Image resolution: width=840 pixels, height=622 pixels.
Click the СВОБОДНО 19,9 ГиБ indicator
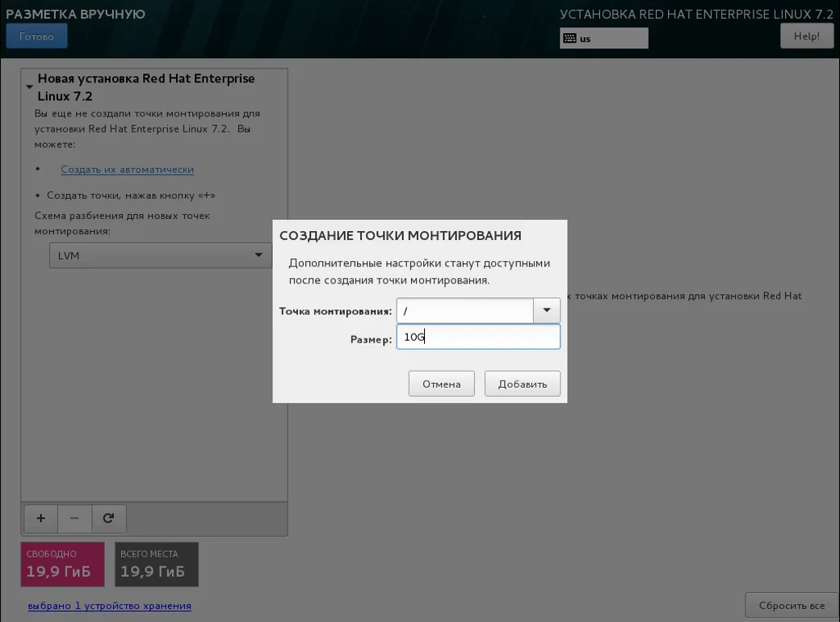63,564
